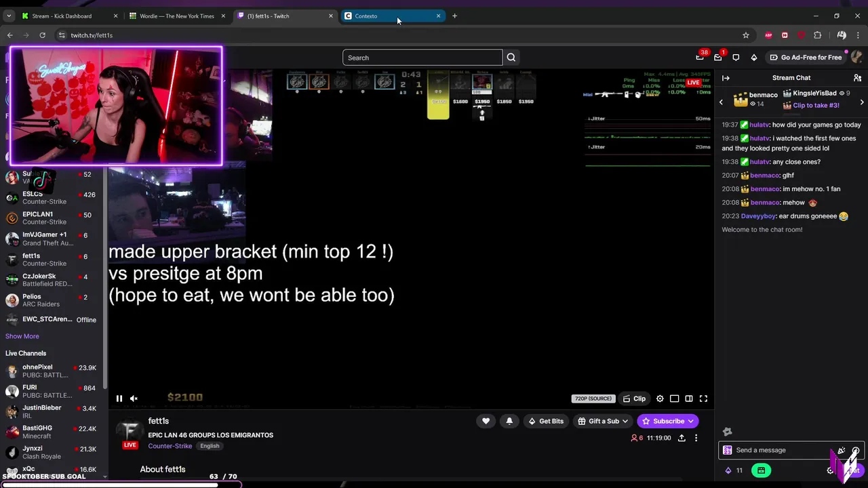Viewport: 868px width, 488px height.
Task: Open channel points balance showing 11
Action: 734,470
